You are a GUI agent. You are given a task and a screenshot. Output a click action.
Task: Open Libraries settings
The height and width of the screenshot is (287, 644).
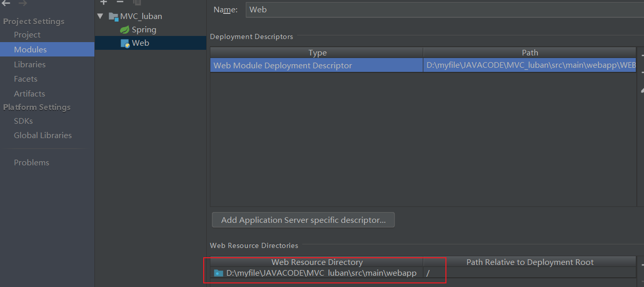click(30, 65)
